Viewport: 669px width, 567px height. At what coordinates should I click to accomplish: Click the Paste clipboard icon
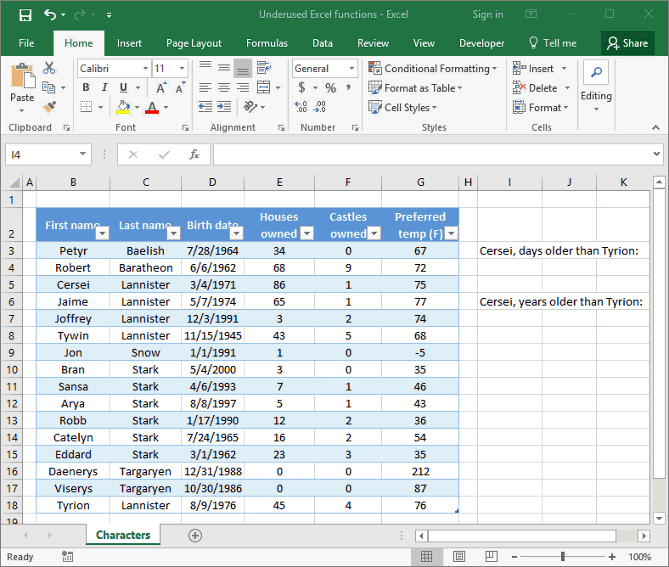[x=23, y=78]
